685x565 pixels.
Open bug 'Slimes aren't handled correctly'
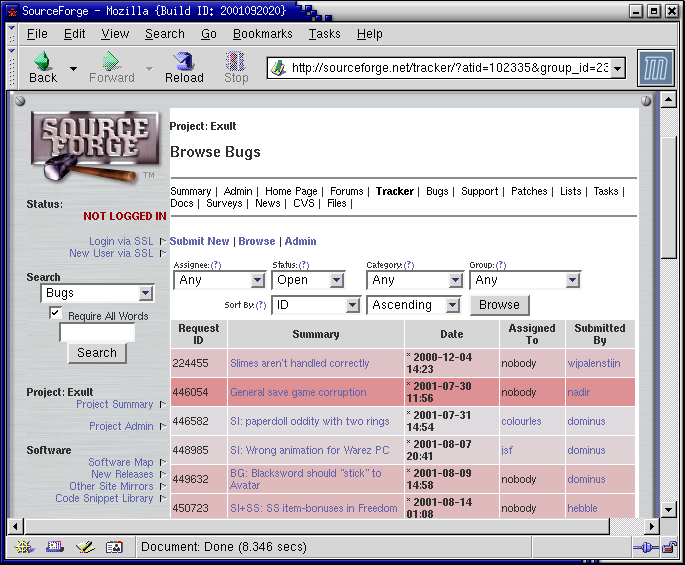tap(300, 363)
